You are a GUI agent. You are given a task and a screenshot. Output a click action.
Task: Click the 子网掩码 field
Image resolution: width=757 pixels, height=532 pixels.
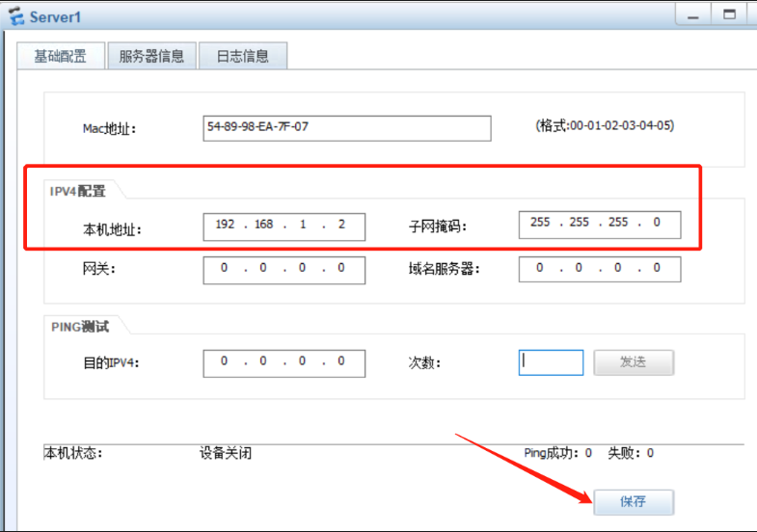coord(600,225)
